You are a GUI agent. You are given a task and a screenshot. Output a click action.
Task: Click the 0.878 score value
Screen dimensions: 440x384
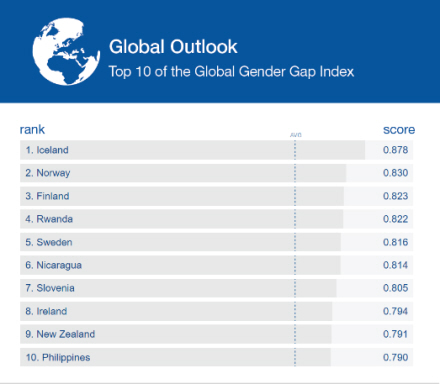(x=395, y=150)
